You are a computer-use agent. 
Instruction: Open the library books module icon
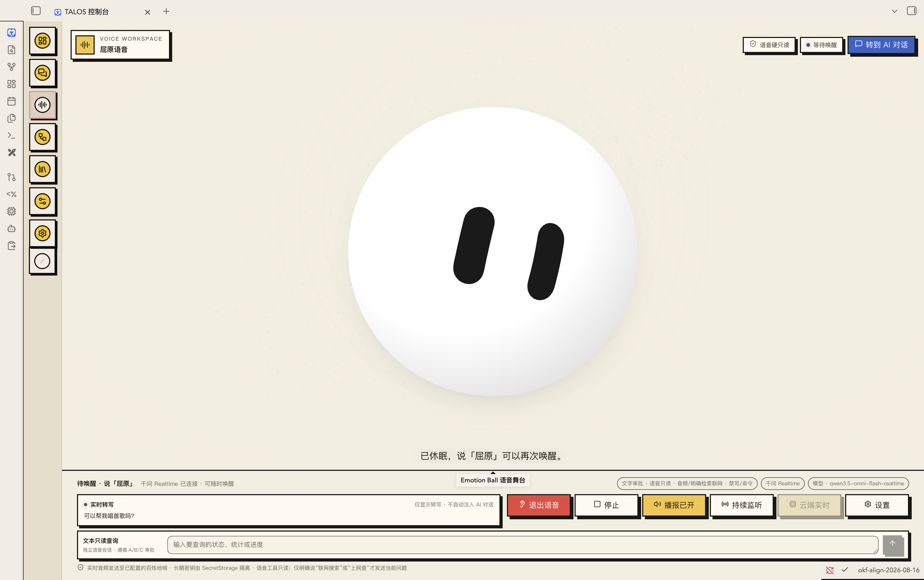(x=43, y=169)
